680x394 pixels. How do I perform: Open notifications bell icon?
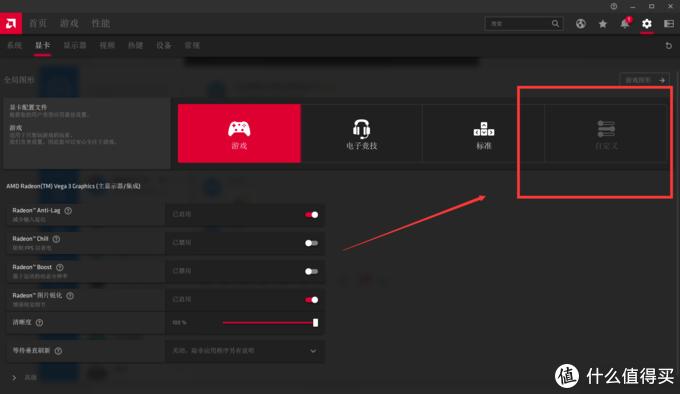point(625,23)
